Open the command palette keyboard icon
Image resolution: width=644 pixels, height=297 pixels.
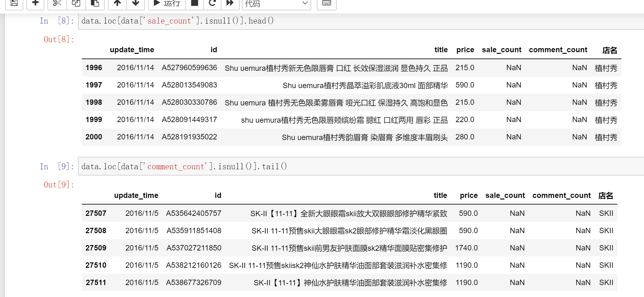(x=327, y=4)
